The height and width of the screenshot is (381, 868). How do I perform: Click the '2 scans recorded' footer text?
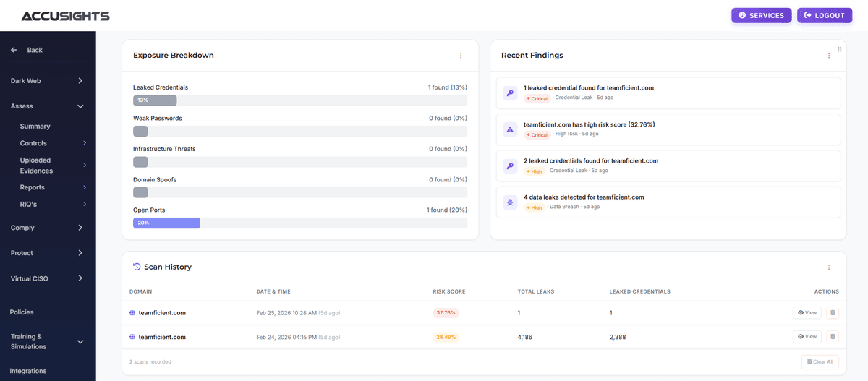(150, 361)
